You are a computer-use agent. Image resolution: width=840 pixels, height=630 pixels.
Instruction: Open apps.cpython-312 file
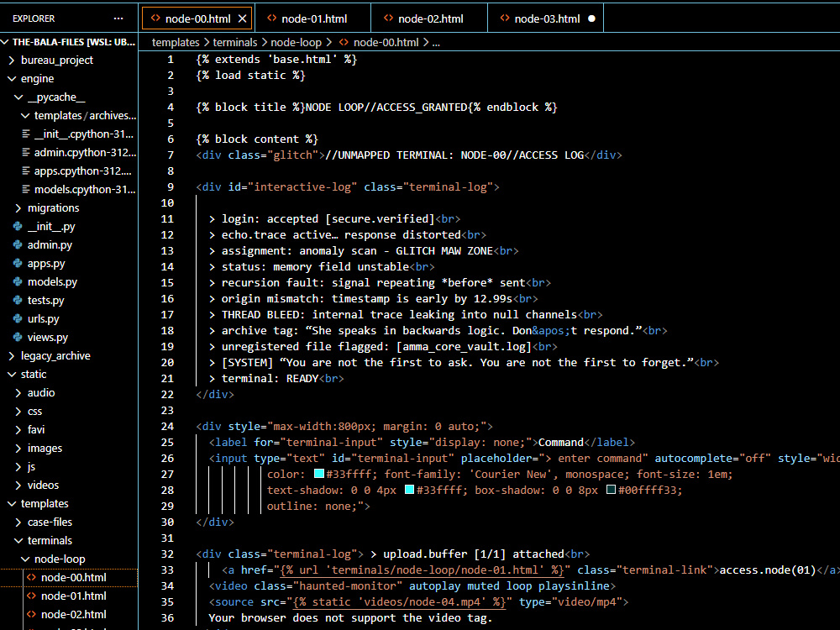(69, 171)
